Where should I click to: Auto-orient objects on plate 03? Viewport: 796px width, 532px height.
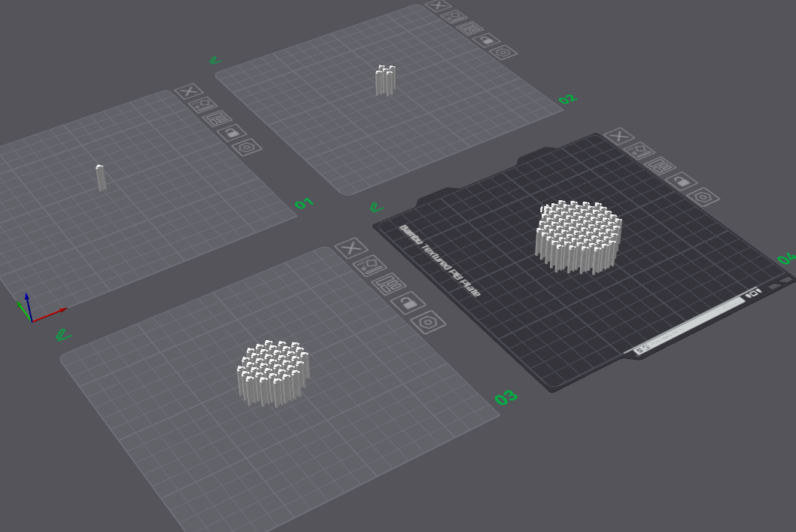369,266
